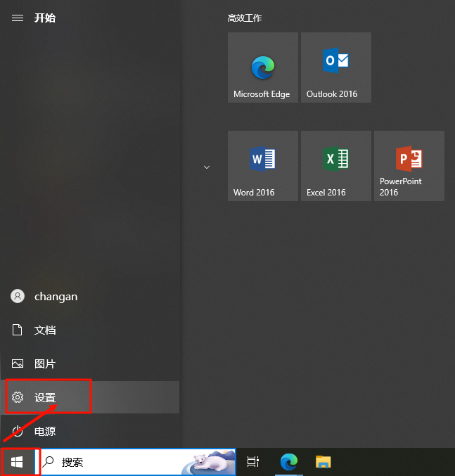Click the 电源 power entry
Image resolution: width=455 pixels, height=476 pixels.
click(90, 431)
